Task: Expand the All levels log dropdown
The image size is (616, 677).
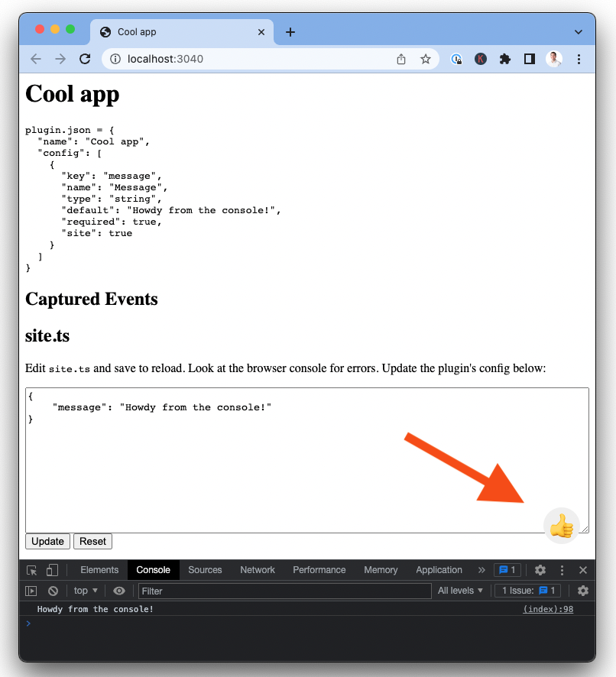Action: point(461,591)
